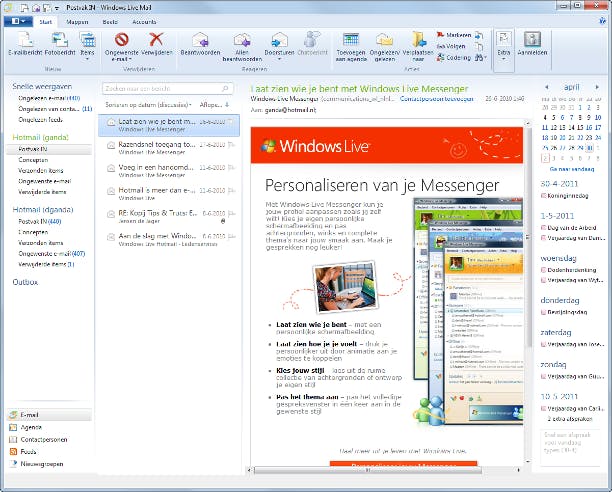The width and height of the screenshot is (612, 492).
Task: Click the Doorsturen forward icon
Action: [279, 40]
